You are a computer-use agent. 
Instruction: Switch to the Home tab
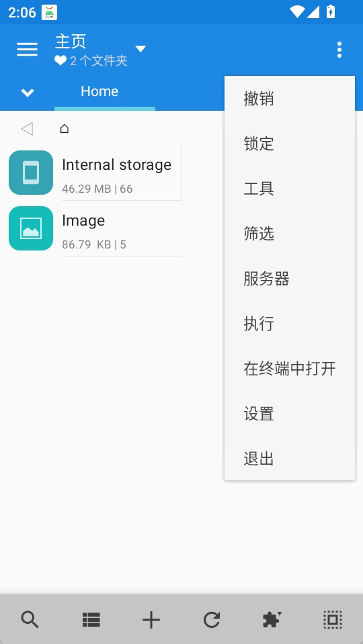[x=99, y=91]
